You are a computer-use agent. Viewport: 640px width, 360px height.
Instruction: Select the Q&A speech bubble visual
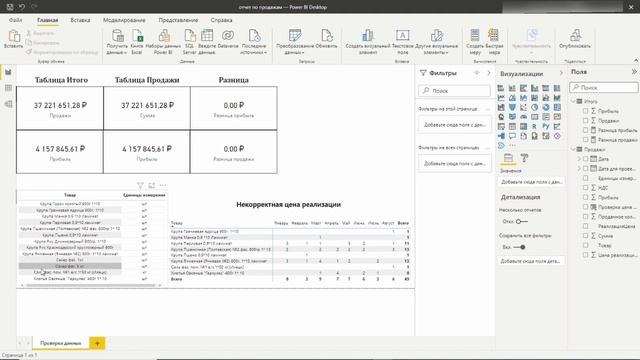point(512,136)
